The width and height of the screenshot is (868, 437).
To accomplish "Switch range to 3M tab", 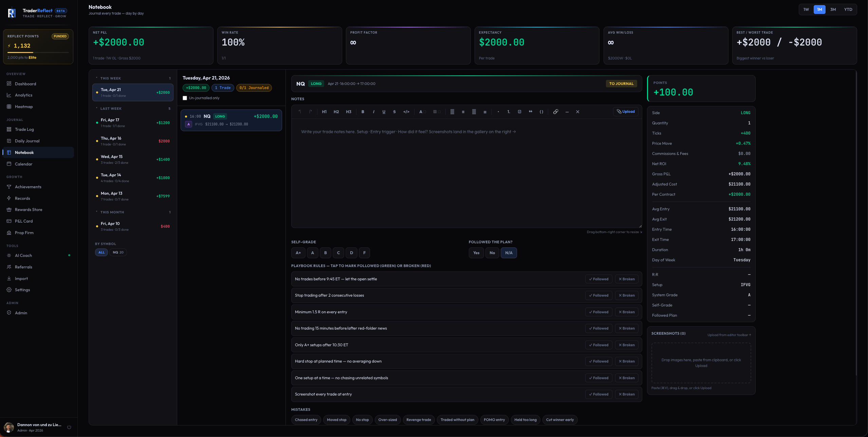I will [833, 10].
